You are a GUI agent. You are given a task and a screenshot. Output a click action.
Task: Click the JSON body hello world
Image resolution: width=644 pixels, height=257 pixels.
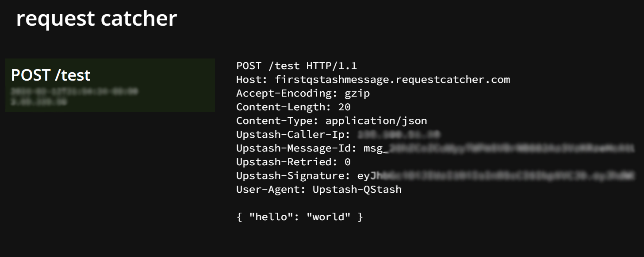[x=300, y=217]
